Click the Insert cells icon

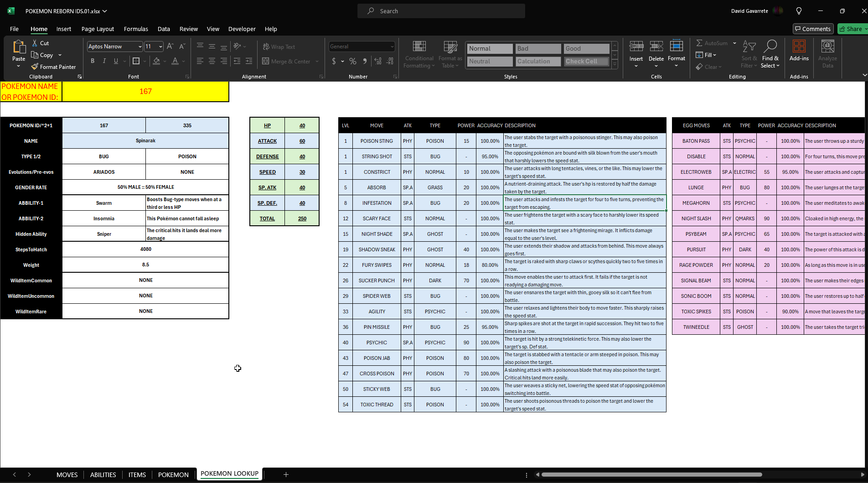point(636,47)
